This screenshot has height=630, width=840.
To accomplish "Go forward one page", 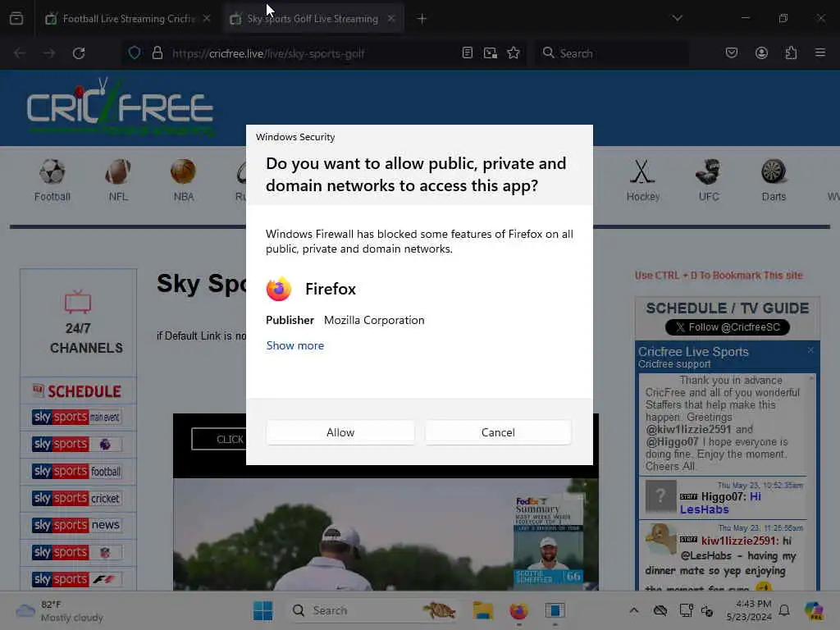I will coord(49,53).
